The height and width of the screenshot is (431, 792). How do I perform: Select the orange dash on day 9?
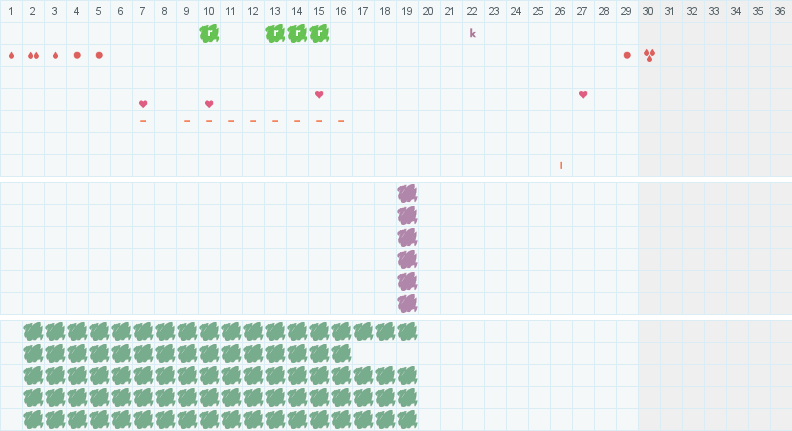coord(187,121)
